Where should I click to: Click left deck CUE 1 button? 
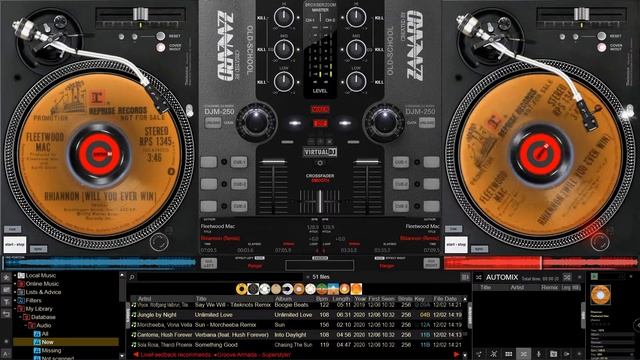(239, 162)
